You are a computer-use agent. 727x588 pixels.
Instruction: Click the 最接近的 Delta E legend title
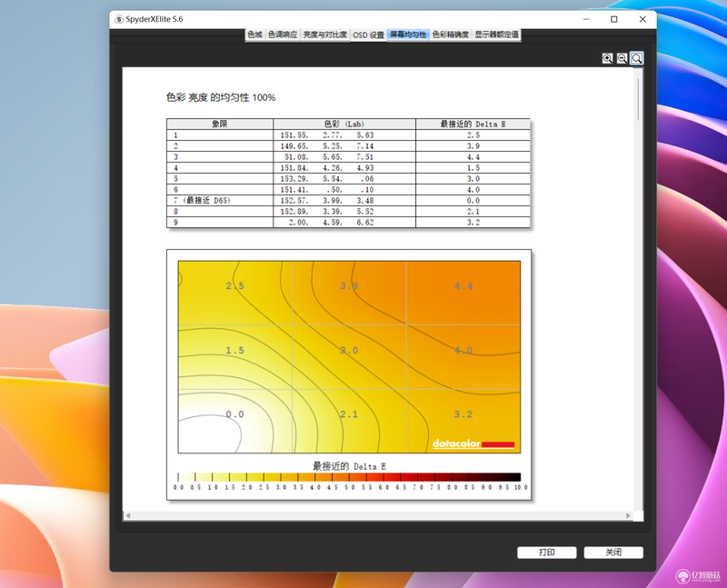[x=349, y=466]
